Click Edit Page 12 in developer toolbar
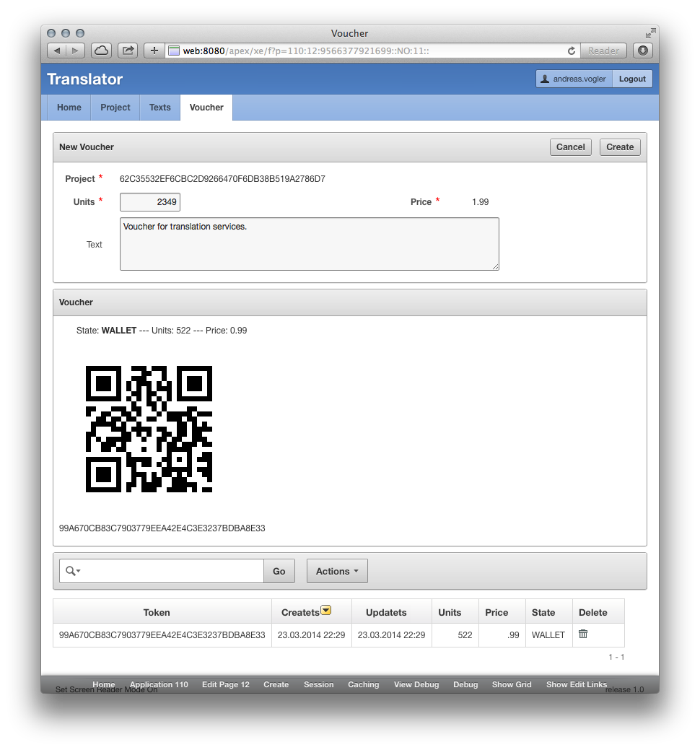Image resolution: width=700 pixels, height=750 pixels. [x=226, y=684]
